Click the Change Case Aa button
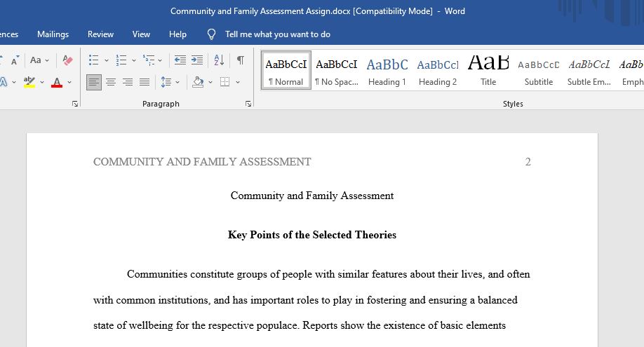This screenshot has height=347, width=644. (x=39, y=60)
